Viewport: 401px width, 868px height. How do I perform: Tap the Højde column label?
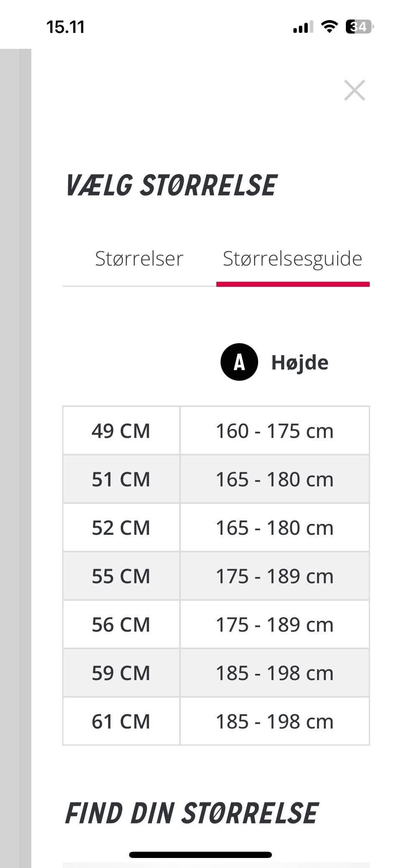(299, 362)
